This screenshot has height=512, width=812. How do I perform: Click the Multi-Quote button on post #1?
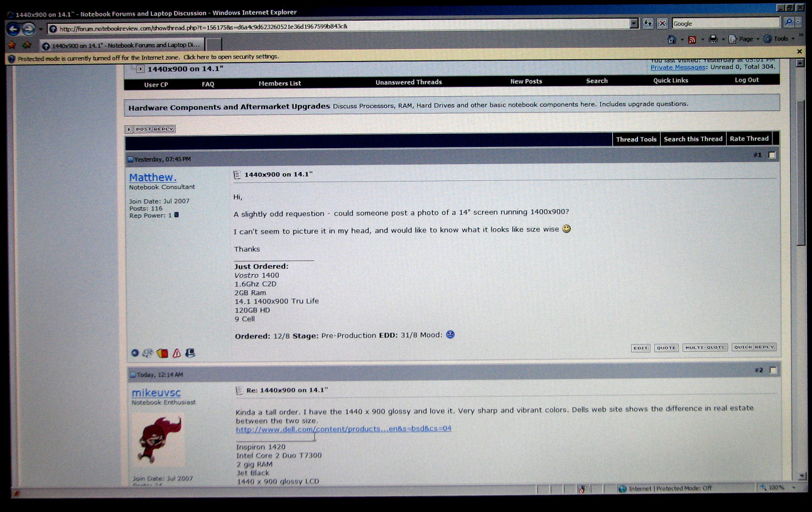point(705,347)
